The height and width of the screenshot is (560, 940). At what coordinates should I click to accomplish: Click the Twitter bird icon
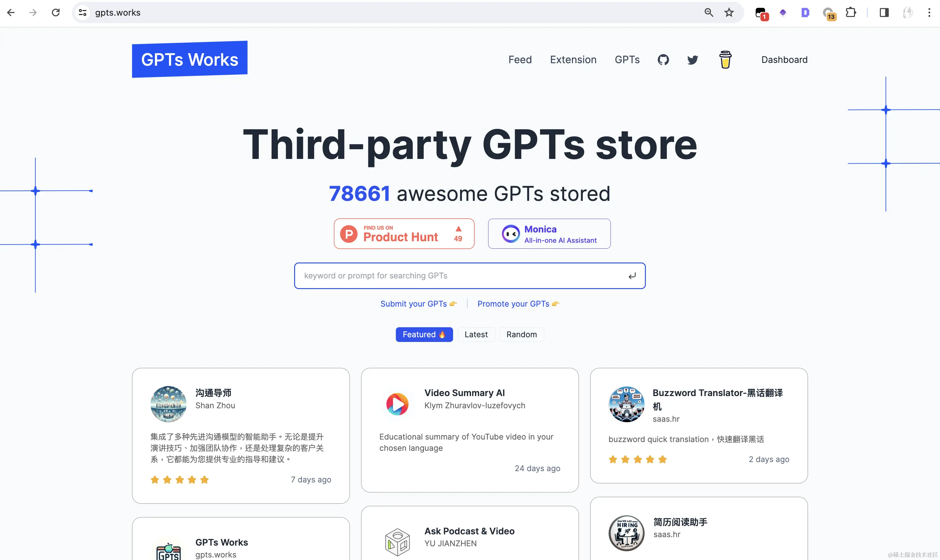(692, 60)
